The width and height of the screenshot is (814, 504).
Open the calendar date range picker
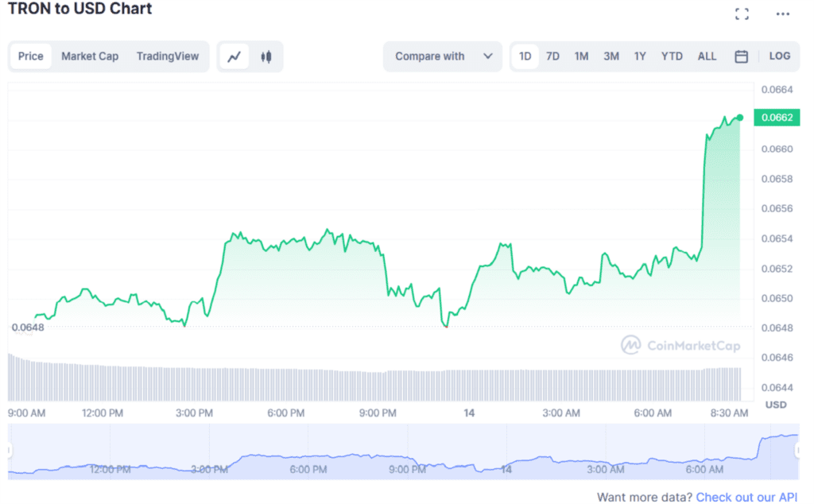(x=742, y=56)
